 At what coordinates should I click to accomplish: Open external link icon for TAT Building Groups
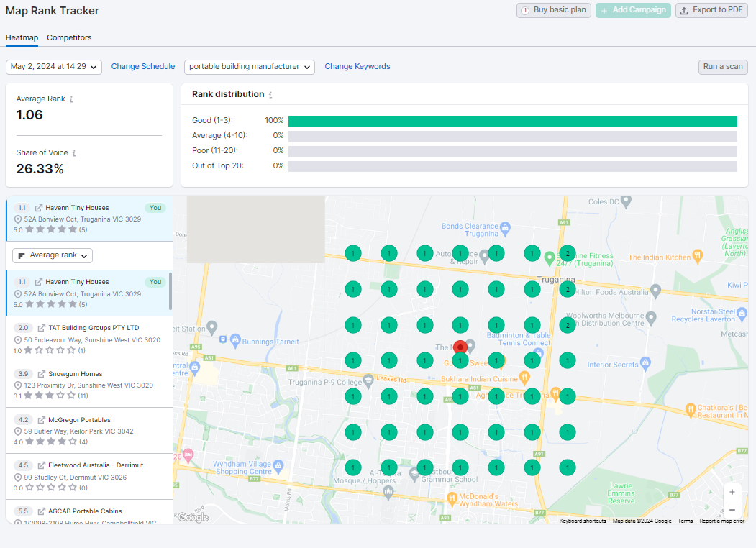coord(42,328)
